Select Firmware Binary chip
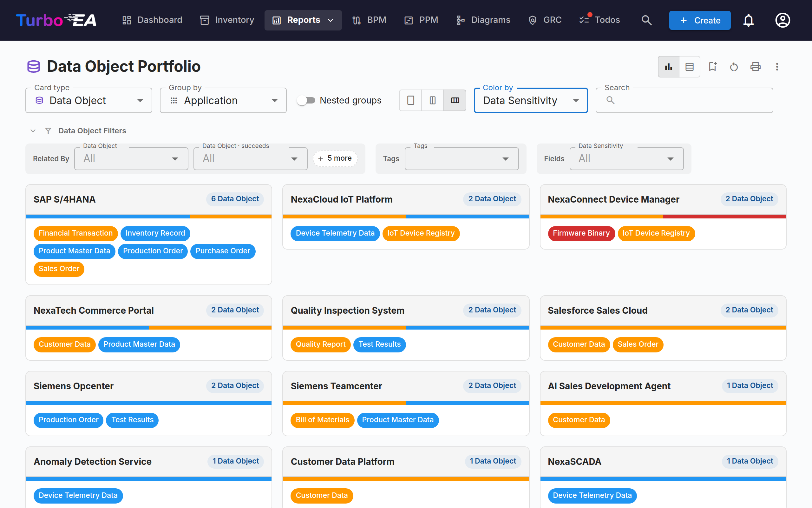The width and height of the screenshot is (812, 508). coord(581,233)
